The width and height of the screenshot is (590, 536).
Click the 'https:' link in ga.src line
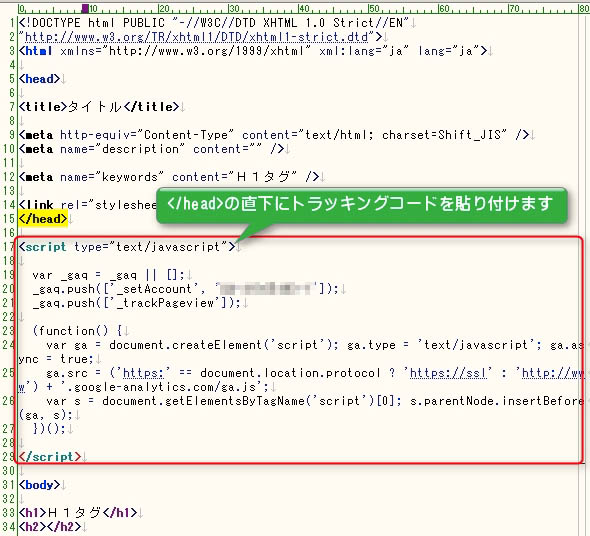point(143,373)
